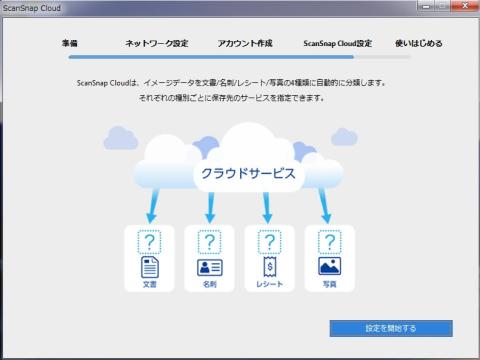Go to the ScanSnap Cloud設定 step
The width and height of the screenshot is (480, 360).
click(x=337, y=43)
